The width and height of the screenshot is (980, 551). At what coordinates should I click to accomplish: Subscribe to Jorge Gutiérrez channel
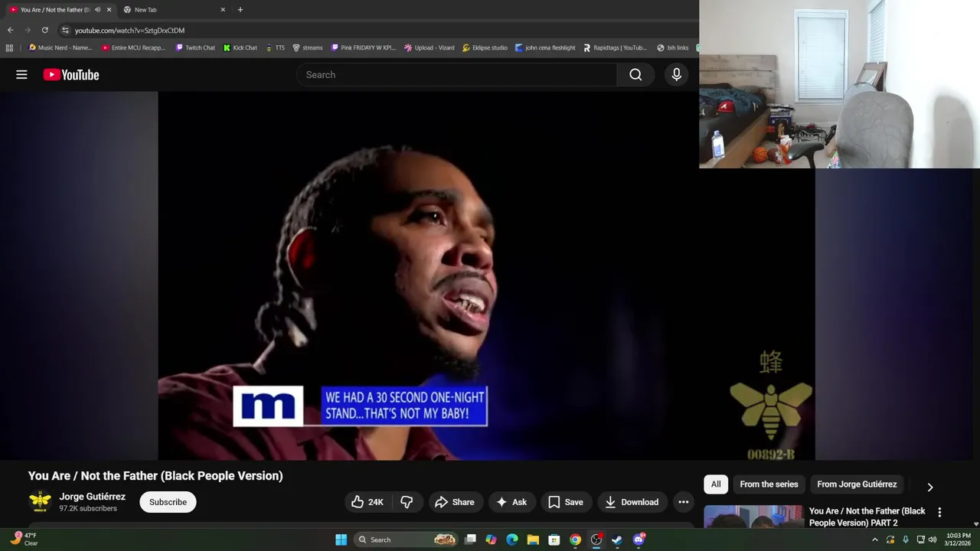(x=168, y=502)
